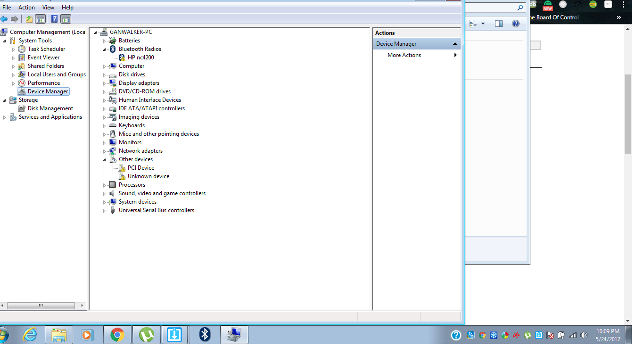Show more bookmarks in Chrome bookmarks bar
This screenshot has width=644, height=362.
click(x=619, y=17)
